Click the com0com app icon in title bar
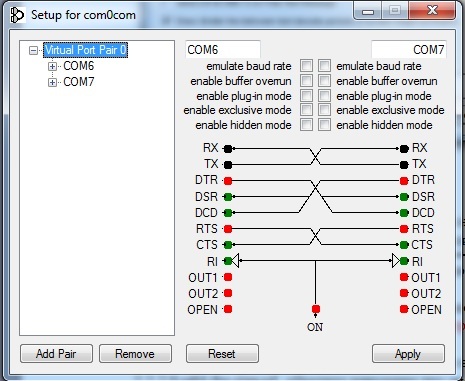Viewport: 465px width, 381px height. pyautogui.click(x=17, y=15)
